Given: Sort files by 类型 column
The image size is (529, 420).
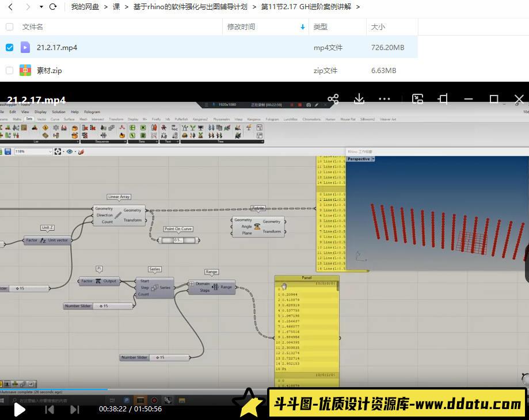Looking at the screenshot, I should coord(320,26).
